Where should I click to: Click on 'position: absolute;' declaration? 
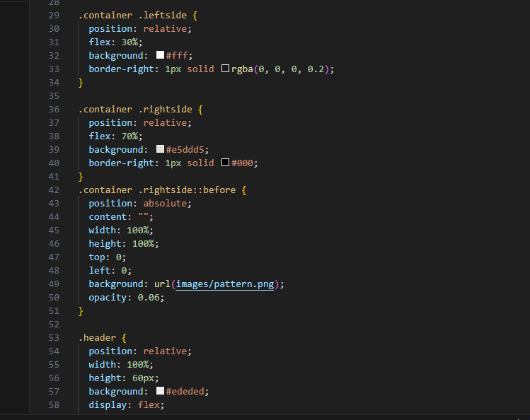pos(140,203)
